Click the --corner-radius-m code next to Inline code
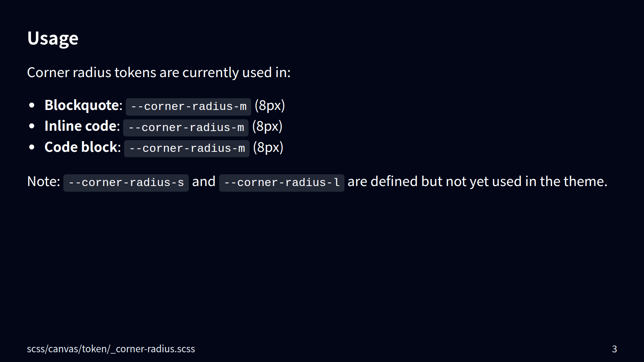This screenshot has width=644, height=362. tap(186, 128)
